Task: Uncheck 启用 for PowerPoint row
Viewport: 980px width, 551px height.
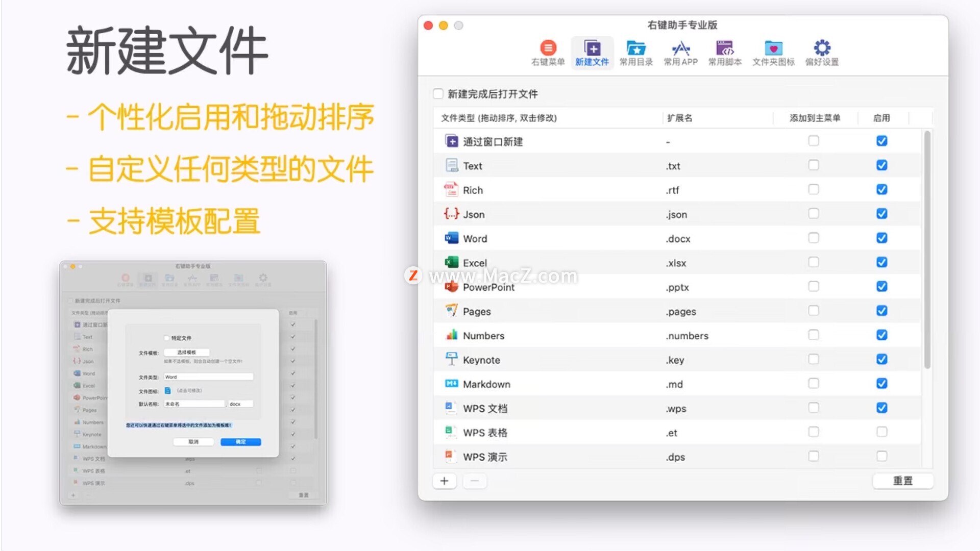Action: (x=881, y=286)
